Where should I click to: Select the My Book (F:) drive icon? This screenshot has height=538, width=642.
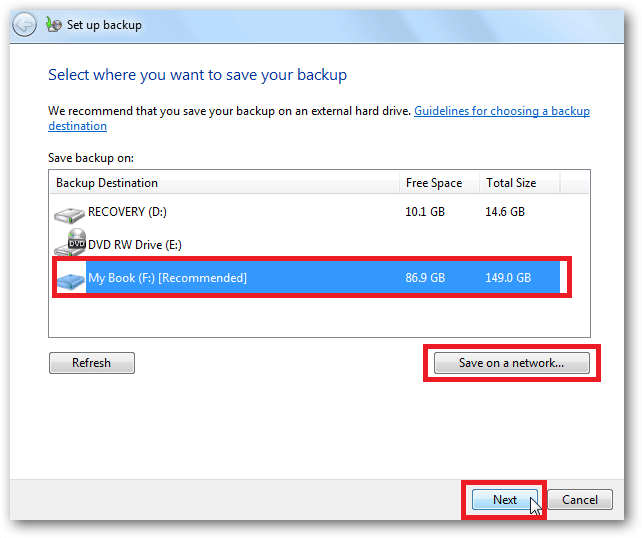click(x=70, y=280)
